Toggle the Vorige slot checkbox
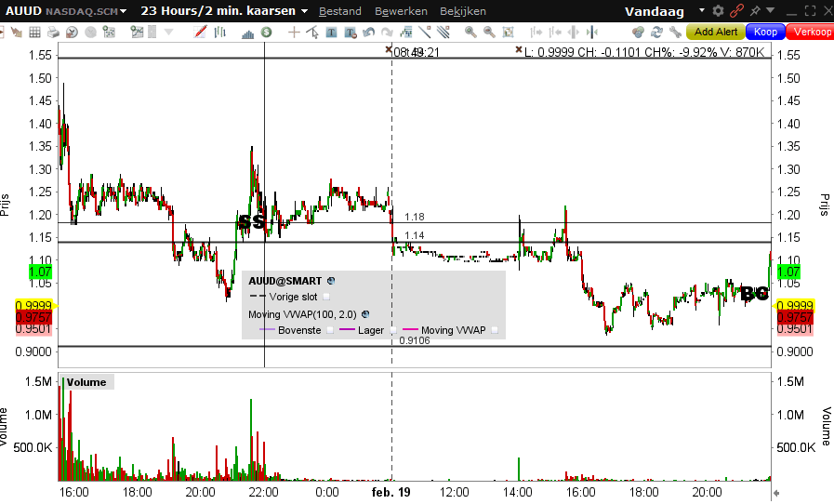The width and height of the screenshot is (834, 504). (x=326, y=297)
